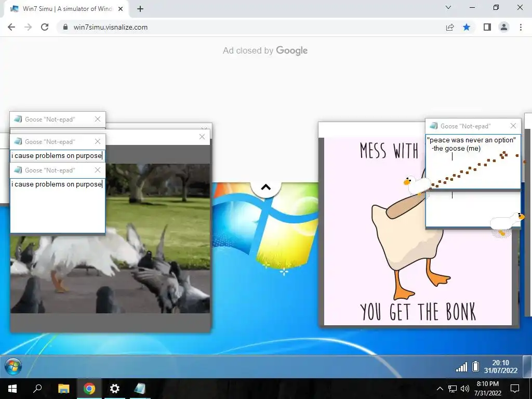The image size is (532, 399).
Task: Open a new browser tab with plus
Action: tap(140, 9)
